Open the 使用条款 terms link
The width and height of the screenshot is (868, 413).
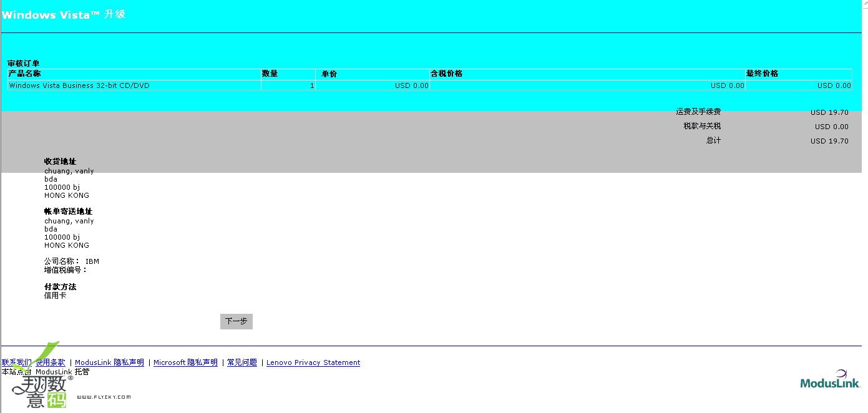tap(51, 362)
